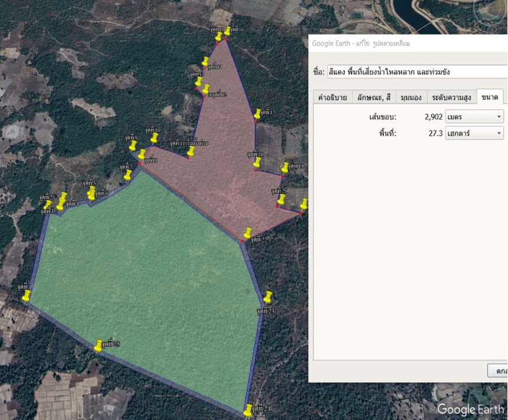Click the พื้นที่: label
This screenshot has height=420, width=508.
(388, 133)
